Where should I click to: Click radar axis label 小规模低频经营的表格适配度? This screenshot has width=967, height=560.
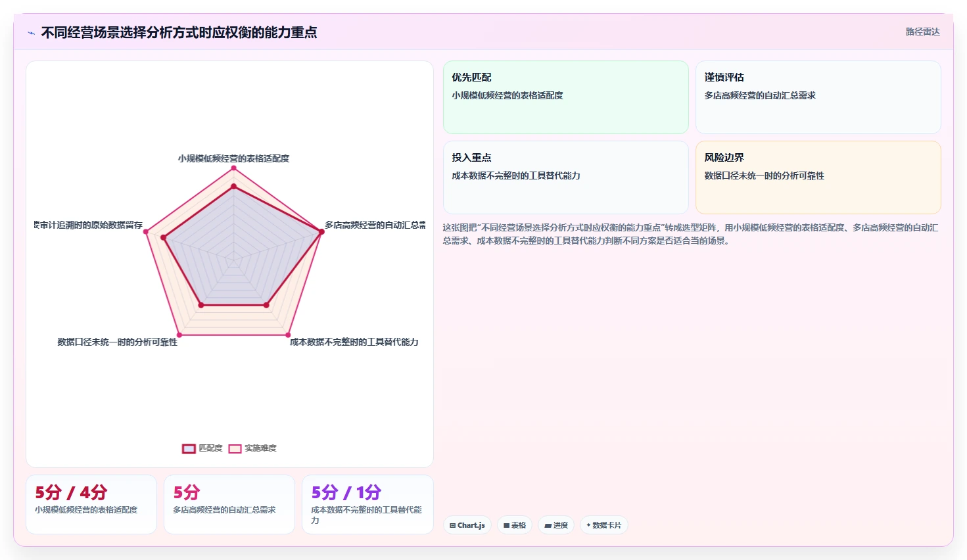click(x=233, y=158)
